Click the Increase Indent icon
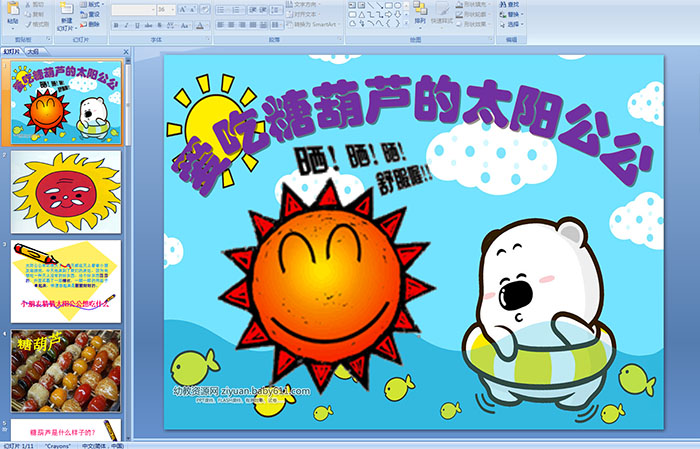Viewport: 700px width, 449px height. tap(262, 9)
